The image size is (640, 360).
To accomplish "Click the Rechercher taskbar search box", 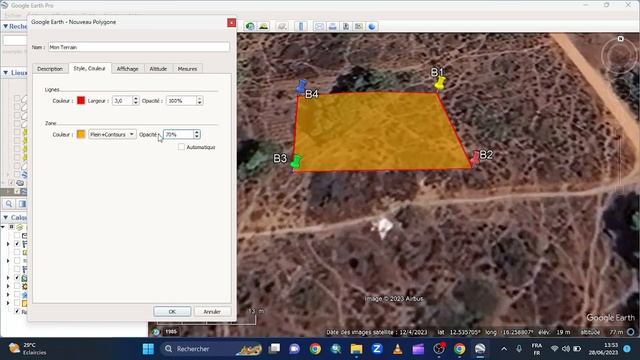I will (x=211, y=349).
